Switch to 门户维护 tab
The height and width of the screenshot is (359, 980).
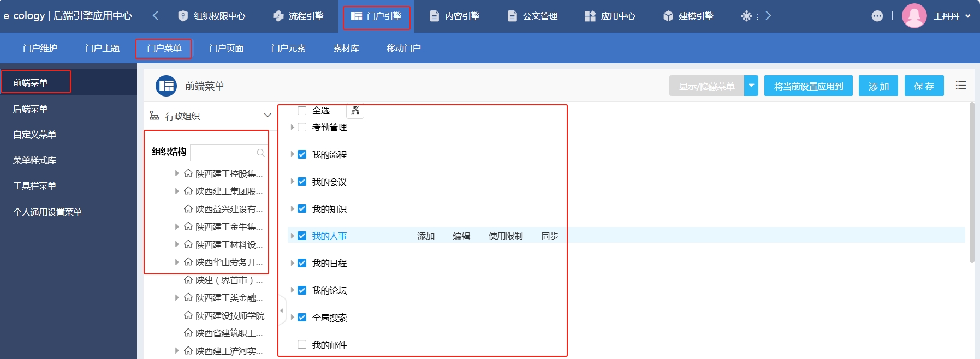(x=40, y=48)
